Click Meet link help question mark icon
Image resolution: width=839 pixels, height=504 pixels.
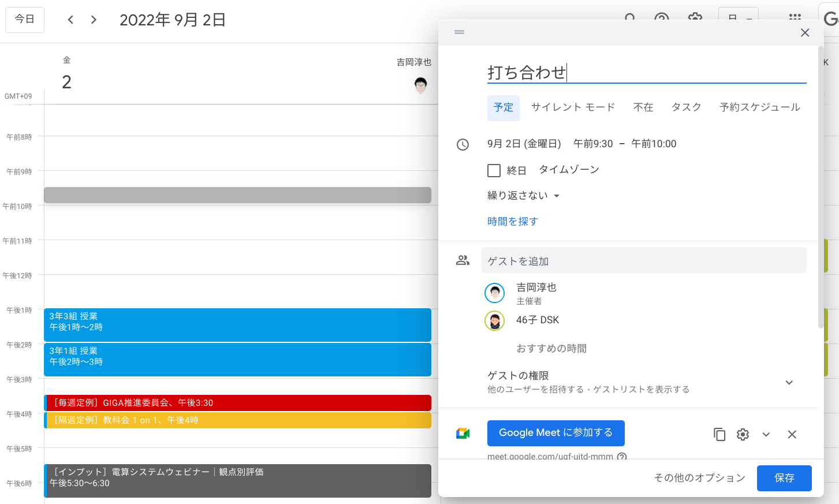622,457
